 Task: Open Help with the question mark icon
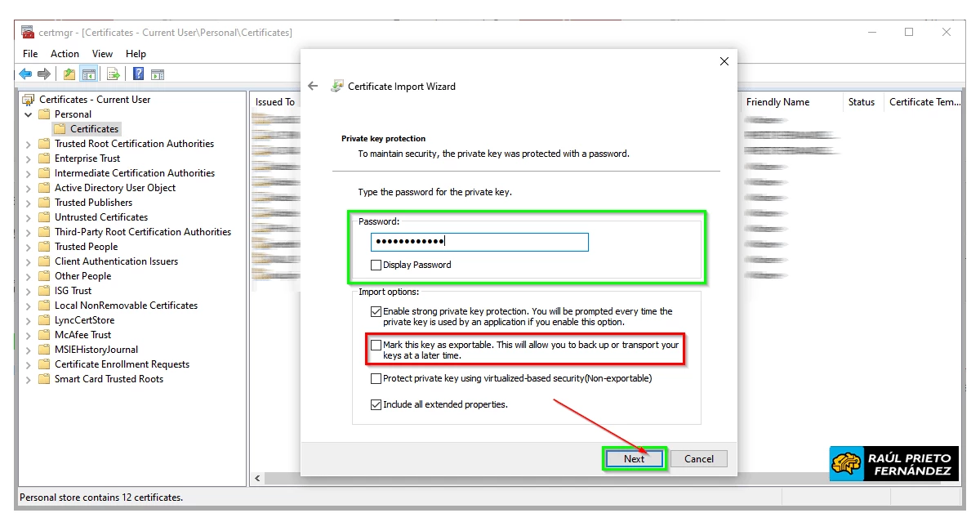pos(138,74)
